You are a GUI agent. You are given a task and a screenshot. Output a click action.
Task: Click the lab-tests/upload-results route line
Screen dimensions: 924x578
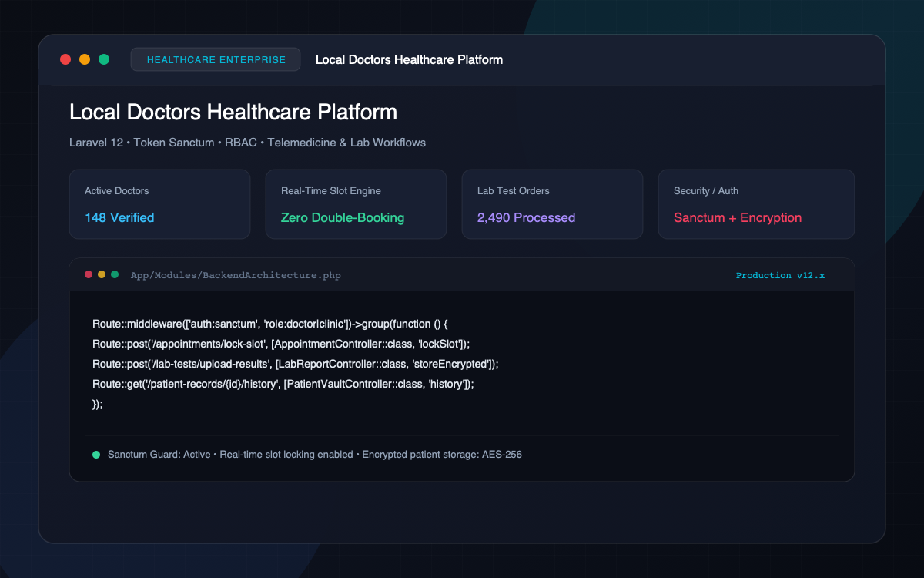coord(296,363)
